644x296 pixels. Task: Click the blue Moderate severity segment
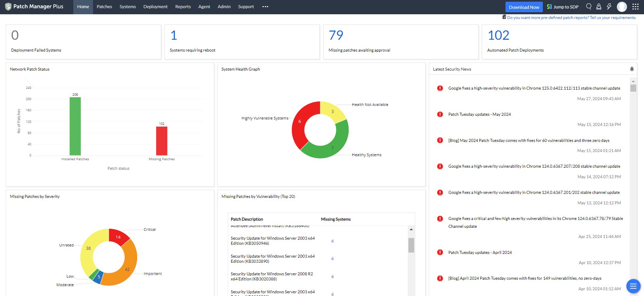click(x=98, y=277)
